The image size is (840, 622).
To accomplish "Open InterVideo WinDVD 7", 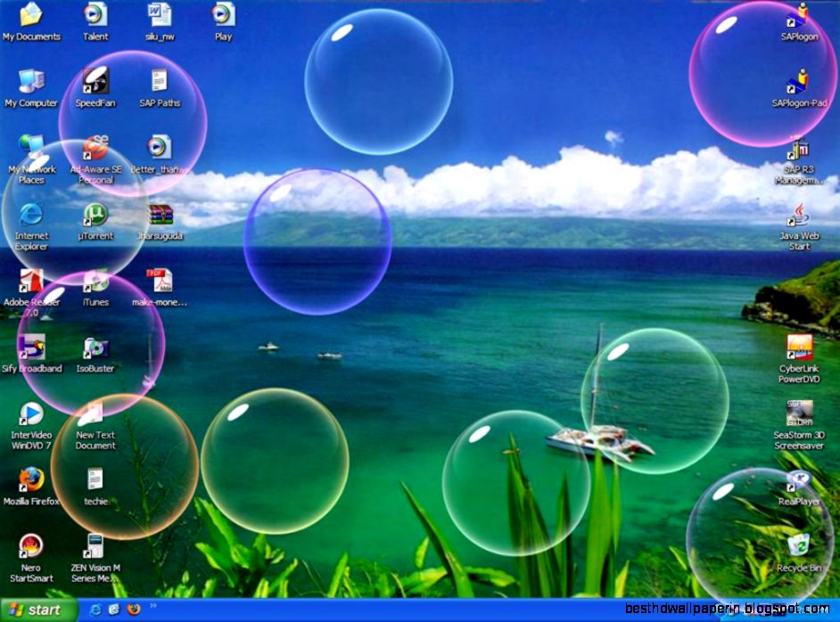I will coord(33,412).
